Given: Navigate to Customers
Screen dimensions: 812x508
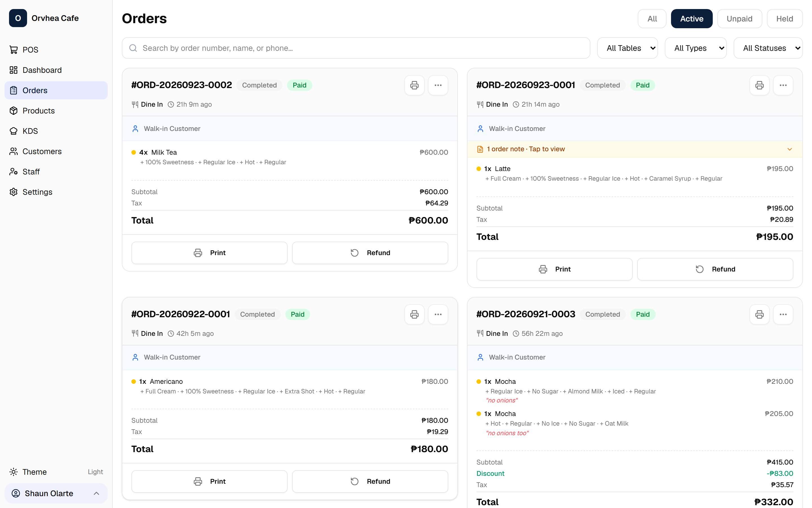Looking at the screenshot, I should (56, 151).
